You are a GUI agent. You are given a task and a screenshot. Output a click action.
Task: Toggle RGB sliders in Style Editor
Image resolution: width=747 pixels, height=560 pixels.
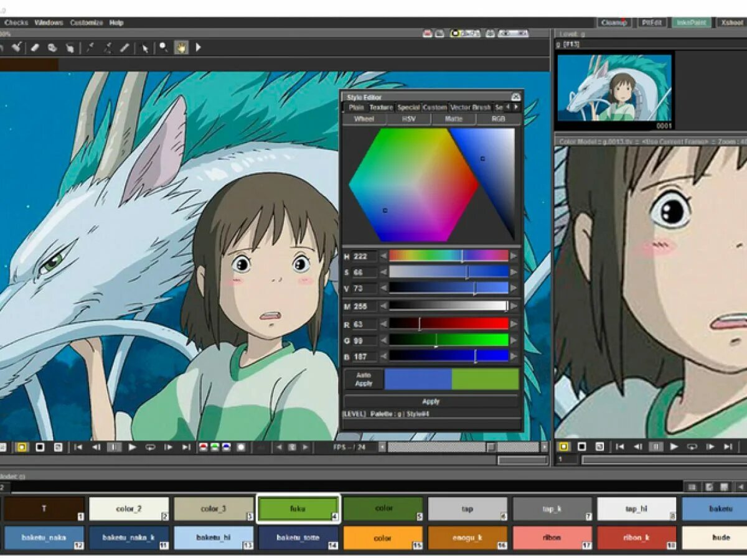[x=498, y=119]
